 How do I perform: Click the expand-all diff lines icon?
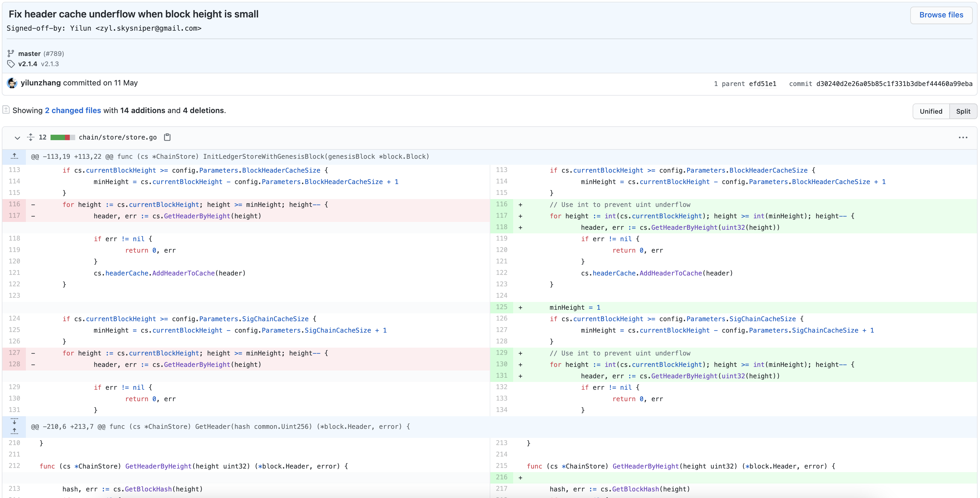pos(31,137)
